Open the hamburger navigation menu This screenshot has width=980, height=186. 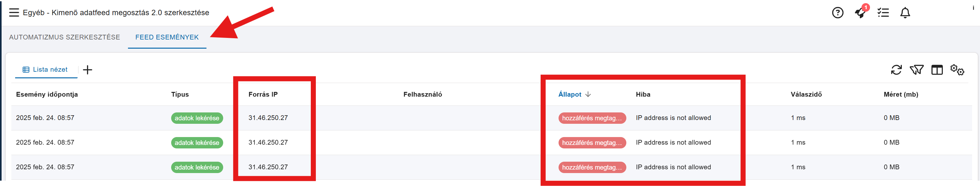[14, 13]
